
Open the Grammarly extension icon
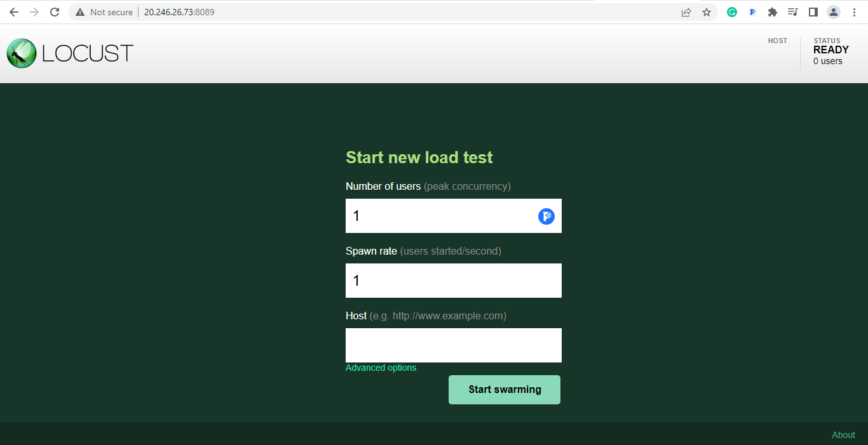731,11
